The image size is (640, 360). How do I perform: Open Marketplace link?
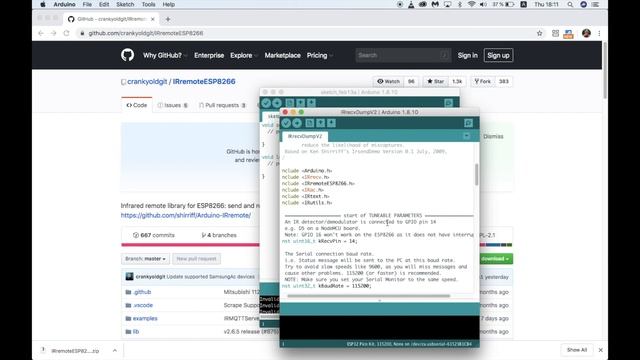(282, 56)
